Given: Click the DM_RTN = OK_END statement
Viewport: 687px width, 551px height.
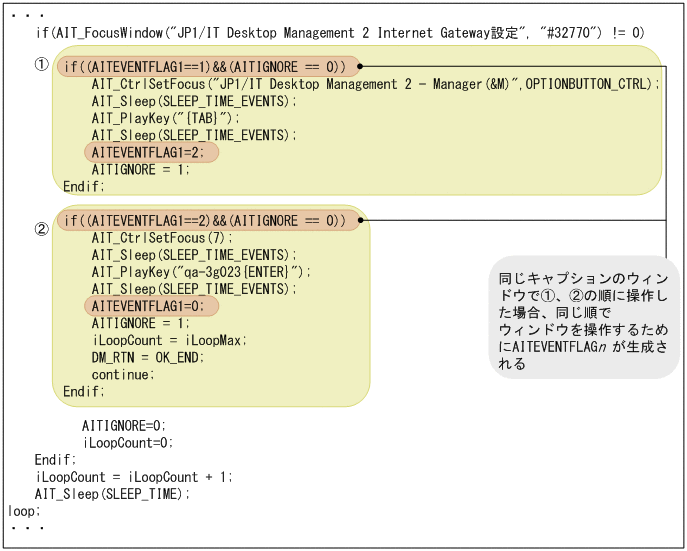Looking at the screenshot, I should [x=147, y=357].
